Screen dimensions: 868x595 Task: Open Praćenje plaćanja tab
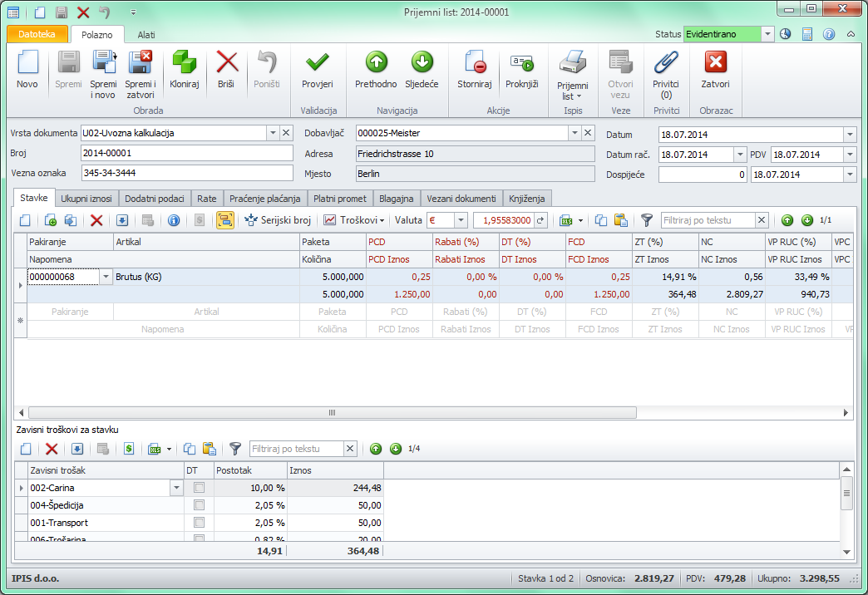(265, 199)
